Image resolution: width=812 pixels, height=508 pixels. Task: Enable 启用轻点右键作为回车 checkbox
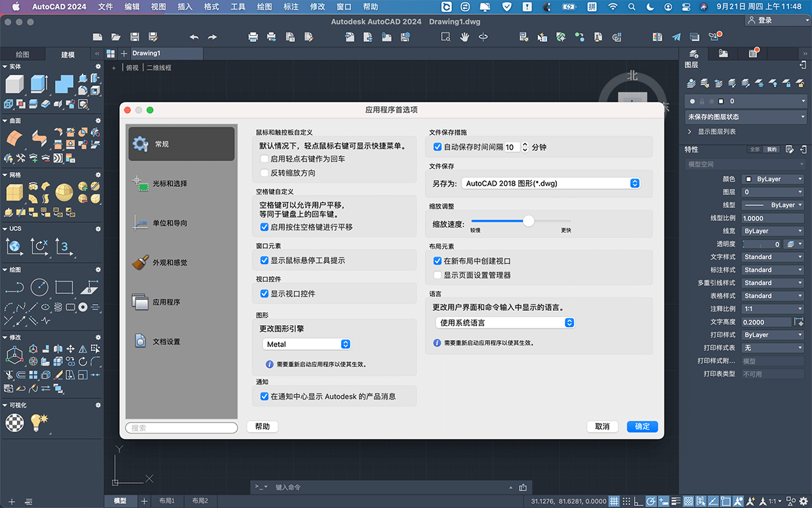265,158
